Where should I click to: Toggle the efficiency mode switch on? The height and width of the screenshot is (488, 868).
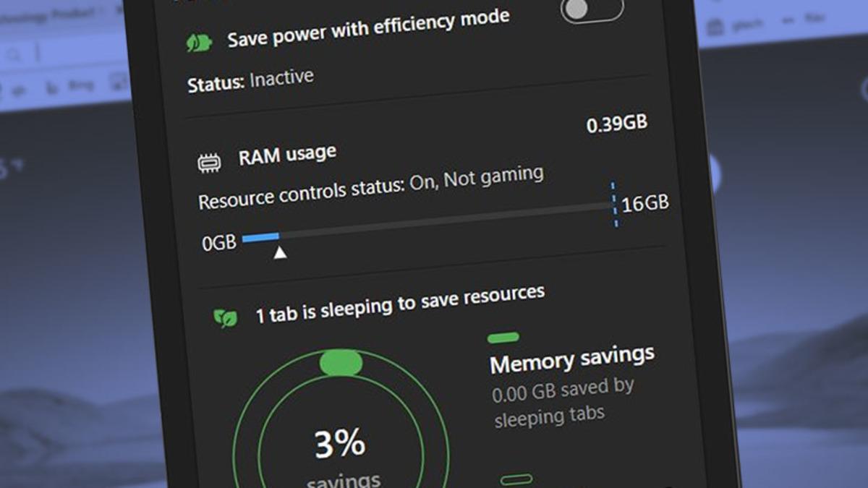point(592,9)
